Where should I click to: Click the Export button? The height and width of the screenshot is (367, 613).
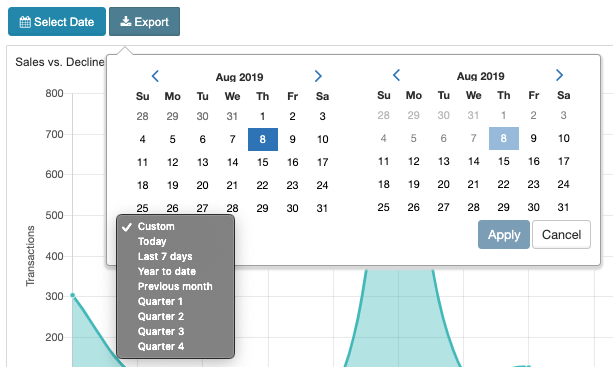coord(144,21)
